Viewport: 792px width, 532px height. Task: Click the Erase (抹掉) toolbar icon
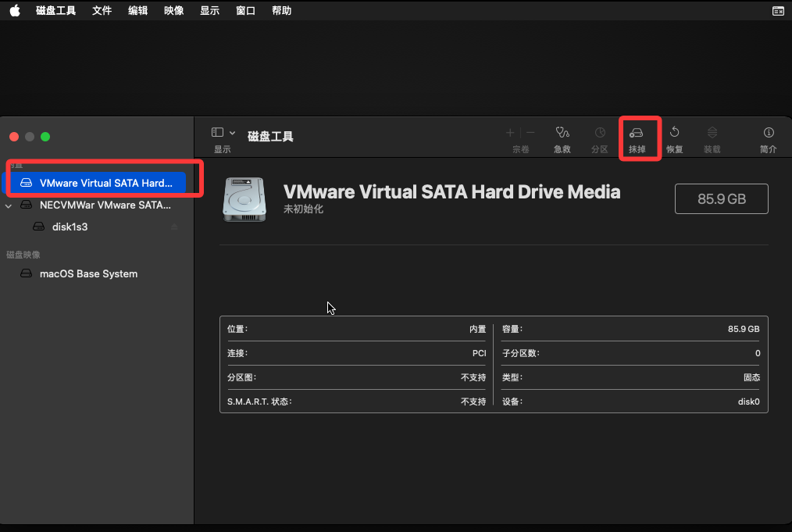click(x=636, y=133)
